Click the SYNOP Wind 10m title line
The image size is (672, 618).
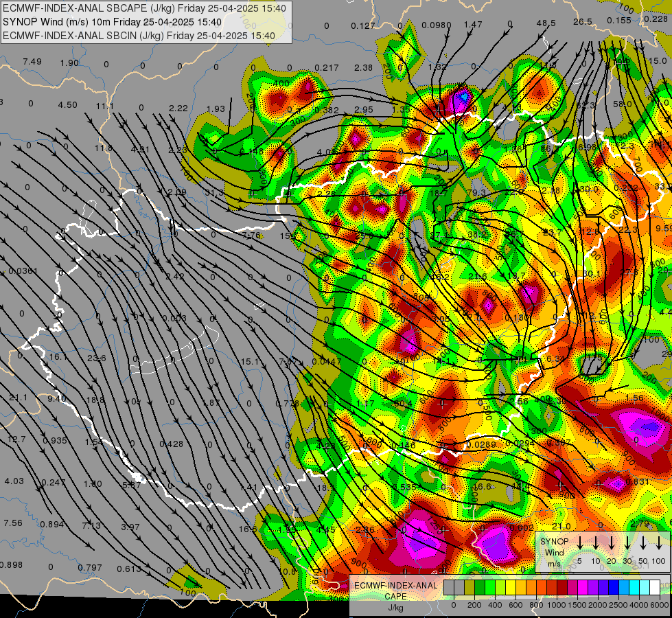point(113,22)
